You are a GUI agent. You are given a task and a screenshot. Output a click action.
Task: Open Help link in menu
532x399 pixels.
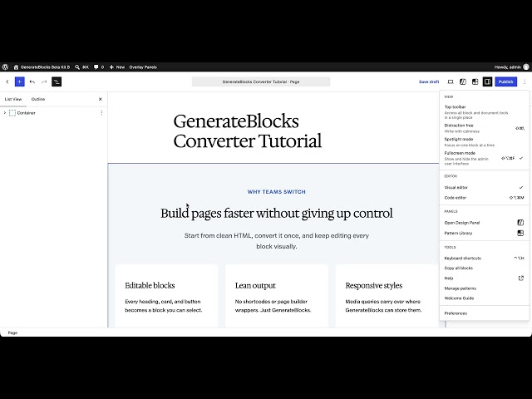484,278
